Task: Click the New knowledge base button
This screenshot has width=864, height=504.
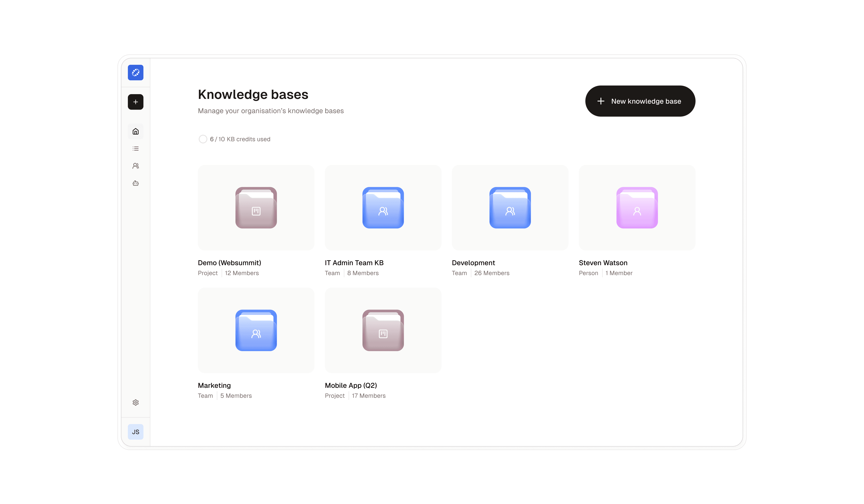Action: (x=640, y=101)
